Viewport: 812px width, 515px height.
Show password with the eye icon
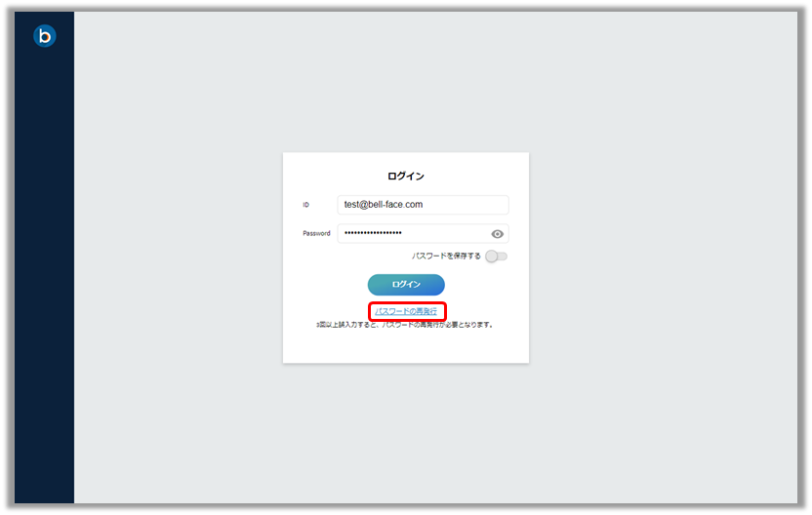[x=497, y=234]
